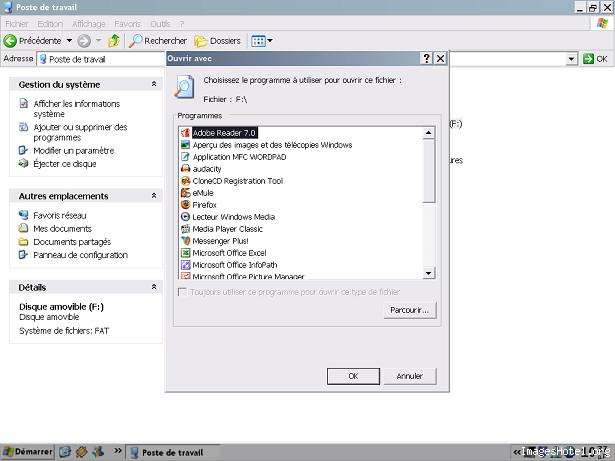The width and height of the screenshot is (615, 461).
Task: Pick the Application MFC WORDPAD icon
Action: pyautogui.click(x=185, y=157)
